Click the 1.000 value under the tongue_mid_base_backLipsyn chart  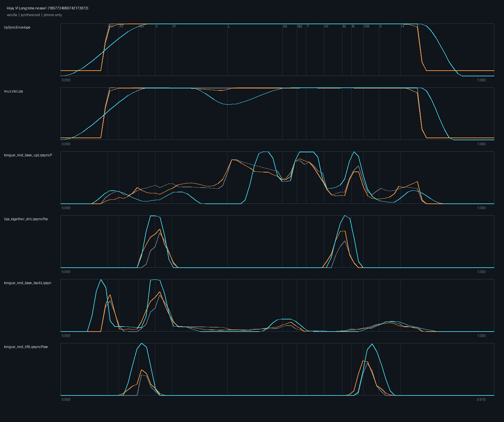(481, 336)
